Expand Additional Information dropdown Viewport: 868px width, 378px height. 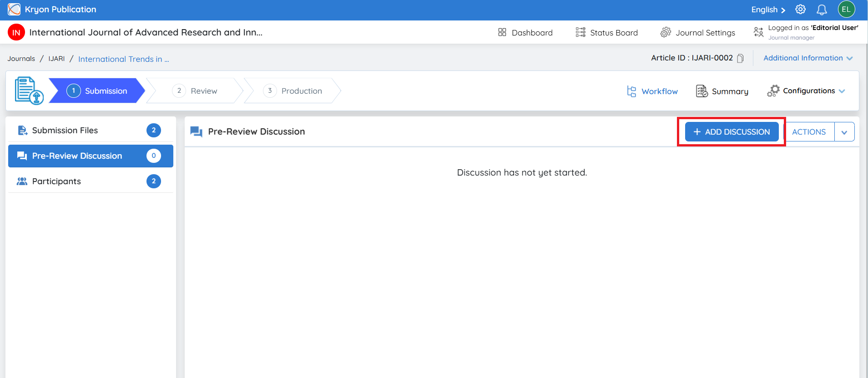pyautogui.click(x=808, y=58)
